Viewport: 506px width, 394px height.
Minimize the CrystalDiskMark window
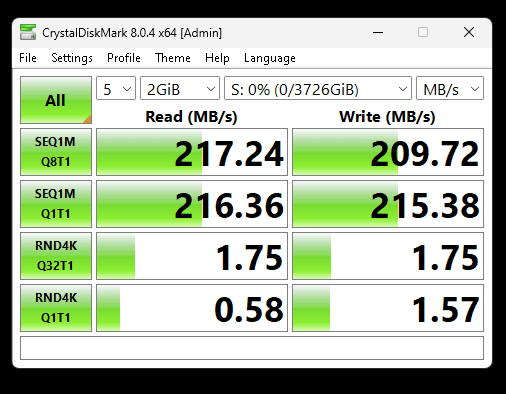(x=378, y=32)
